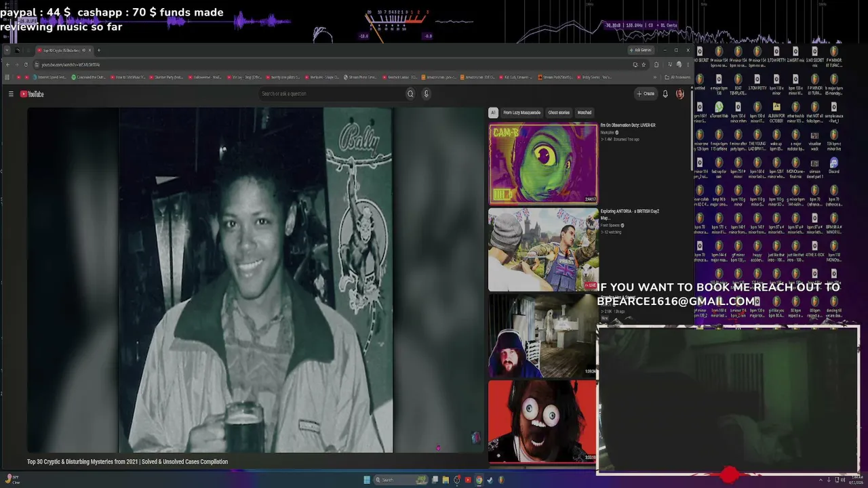868x488 pixels.
Task: Open the All Bookmarks folder
Action: click(x=677, y=77)
